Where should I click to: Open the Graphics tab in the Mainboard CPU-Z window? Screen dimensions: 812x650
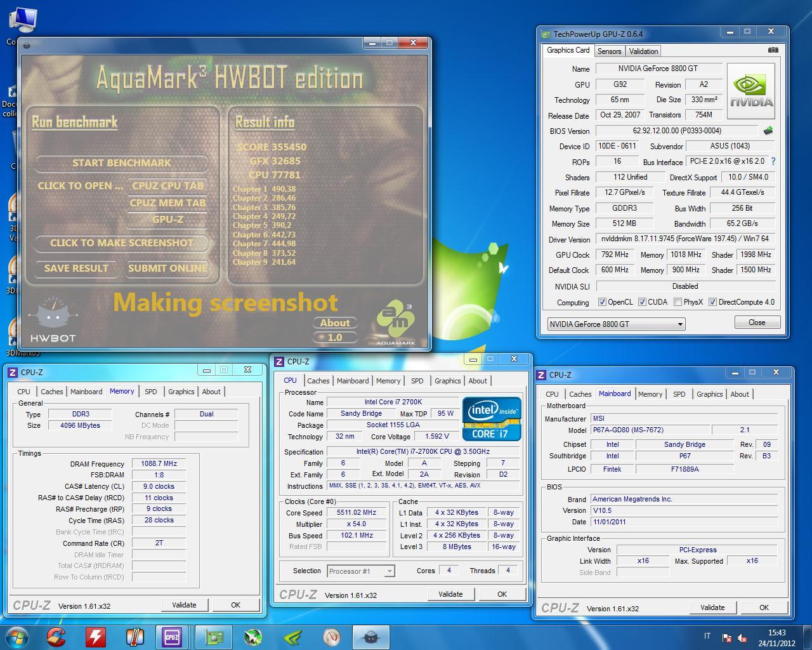[709, 394]
